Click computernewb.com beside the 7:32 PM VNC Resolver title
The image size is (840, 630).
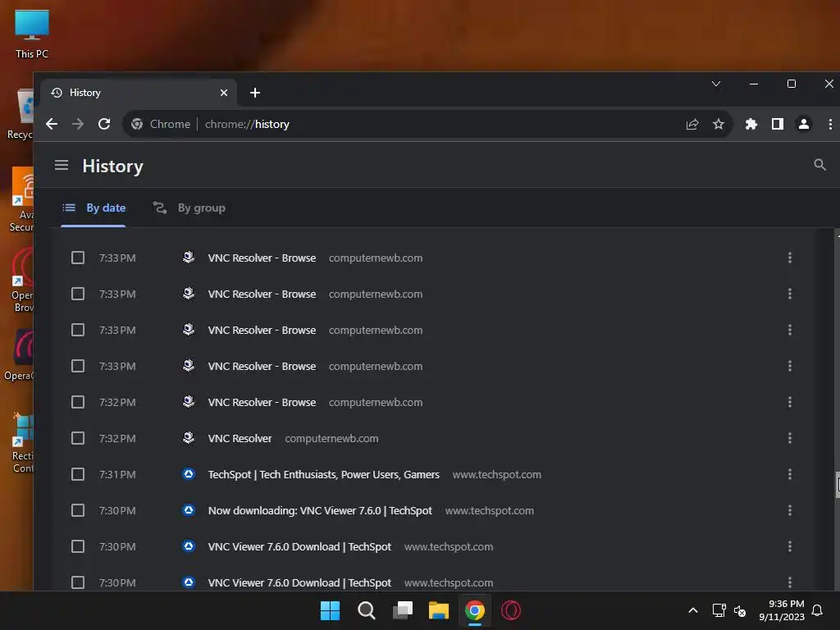[331, 438]
